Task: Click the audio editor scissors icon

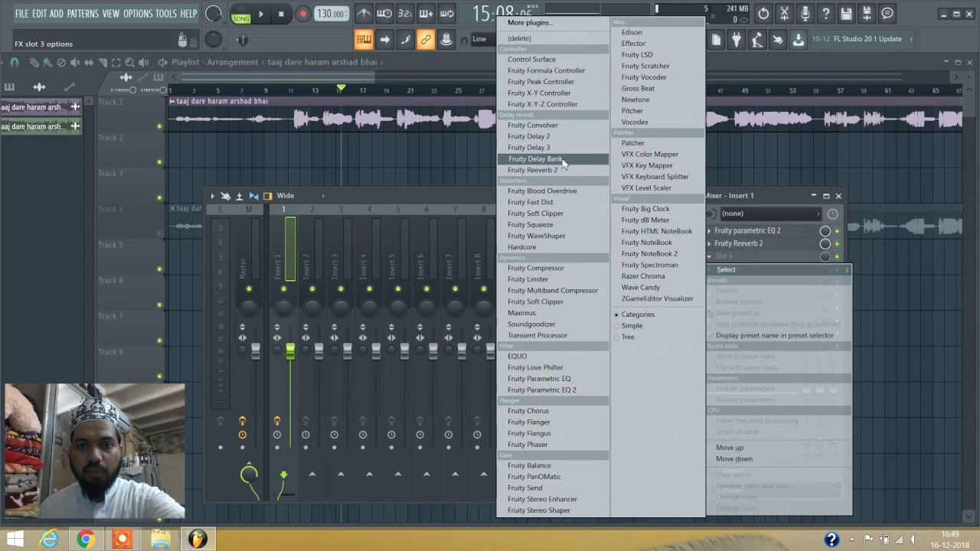Action: point(784,14)
